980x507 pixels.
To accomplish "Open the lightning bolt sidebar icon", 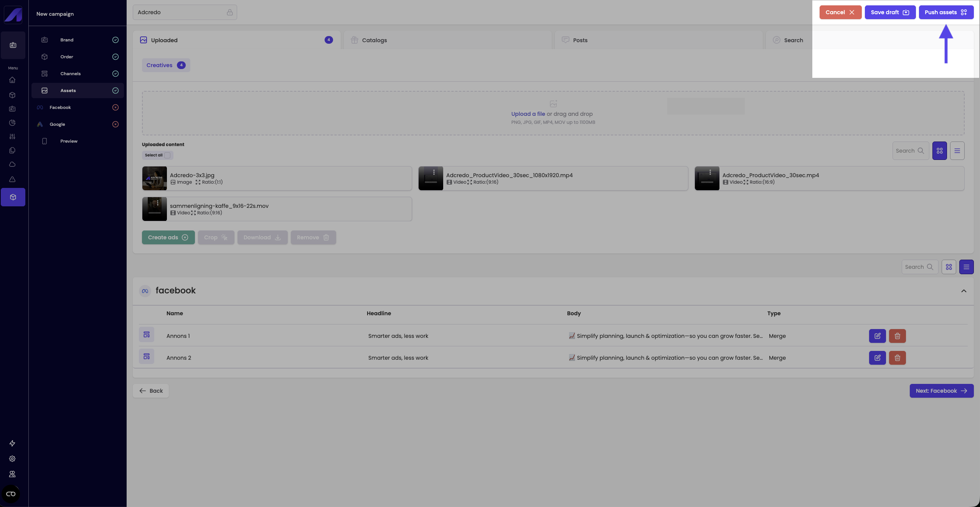I will tap(12, 443).
